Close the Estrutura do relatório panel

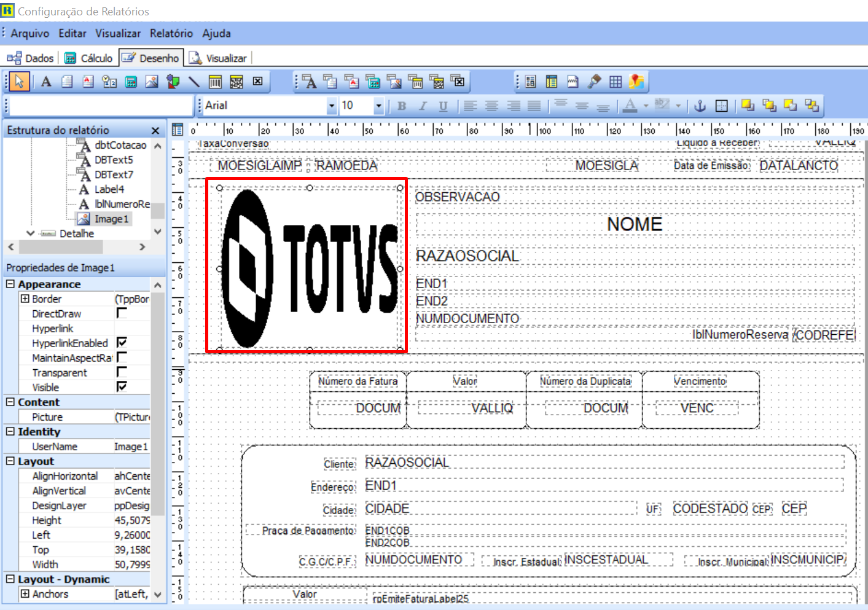(x=155, y=130)
